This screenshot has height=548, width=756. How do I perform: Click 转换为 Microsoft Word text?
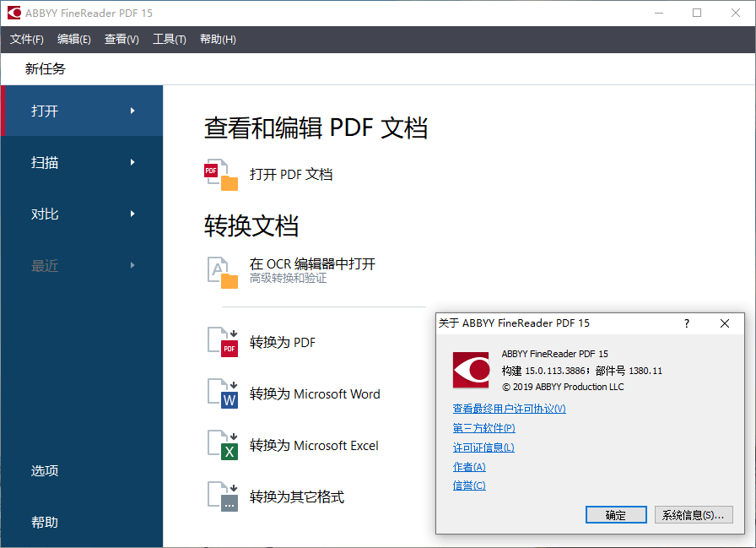315,393
